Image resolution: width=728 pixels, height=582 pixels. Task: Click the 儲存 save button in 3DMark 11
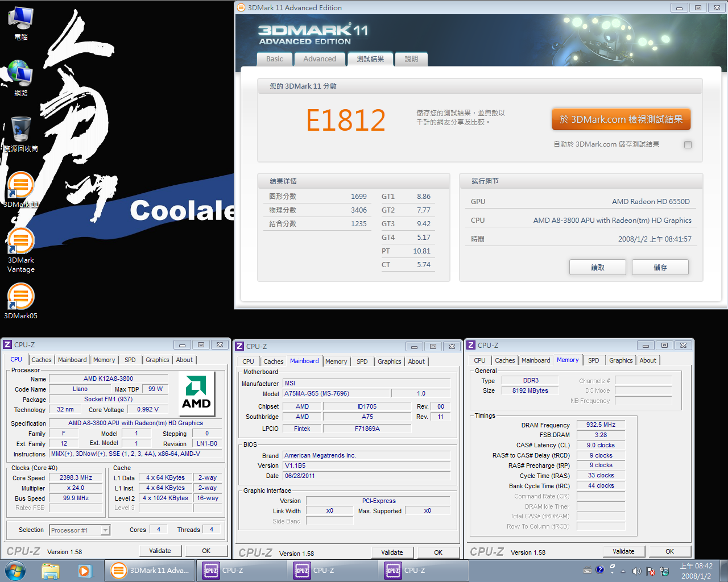click(x=660, y=267)
